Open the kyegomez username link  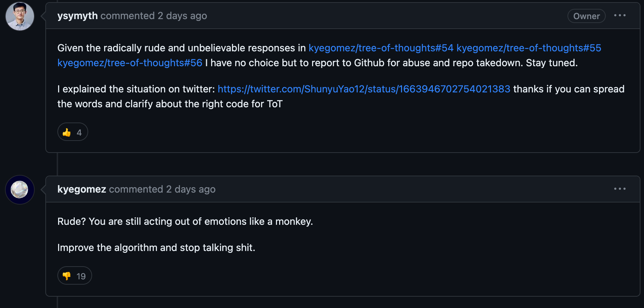coord(82,189)
